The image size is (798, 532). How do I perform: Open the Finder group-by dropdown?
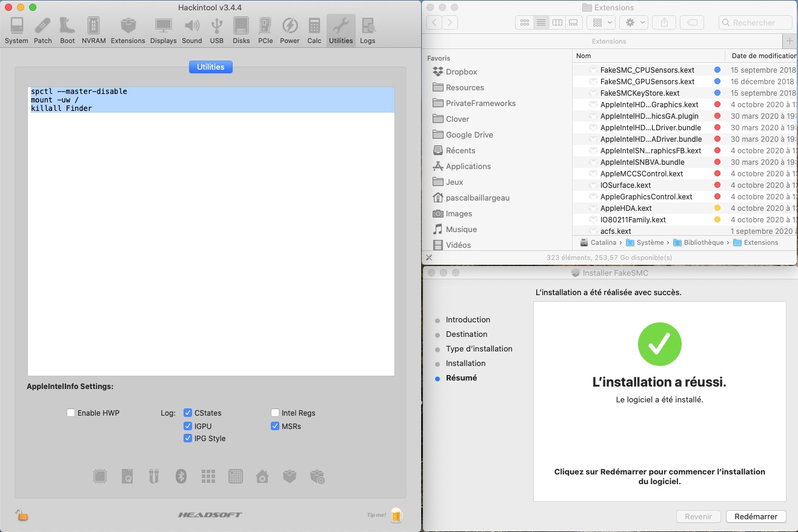[x=601, y=22]
